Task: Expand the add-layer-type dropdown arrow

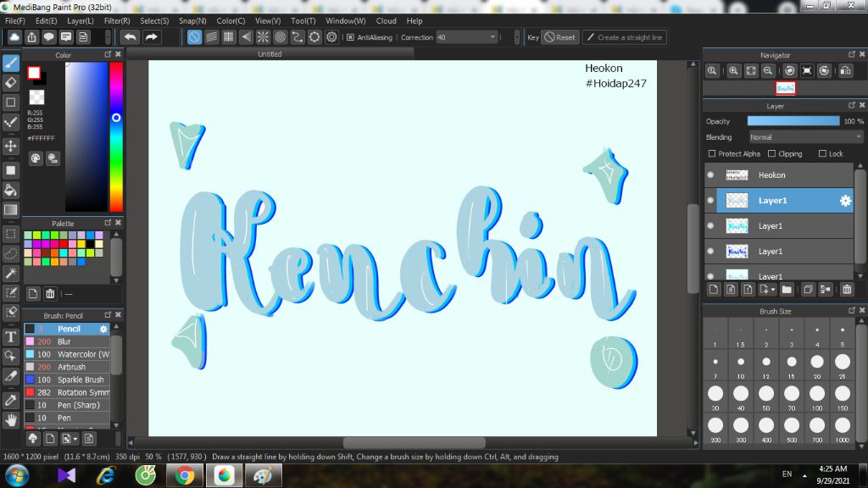Action: coord(773,290)
